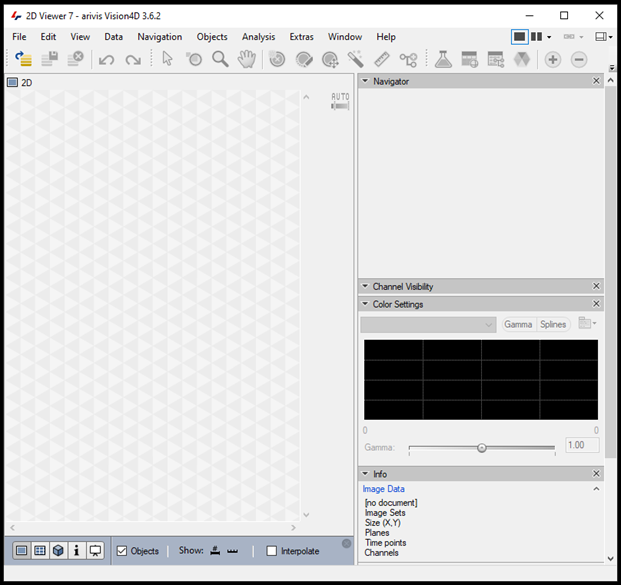Image resolution: width=621 pixels, height=585 pixels.
Task: Open the Objects menu
Action: 212,37
